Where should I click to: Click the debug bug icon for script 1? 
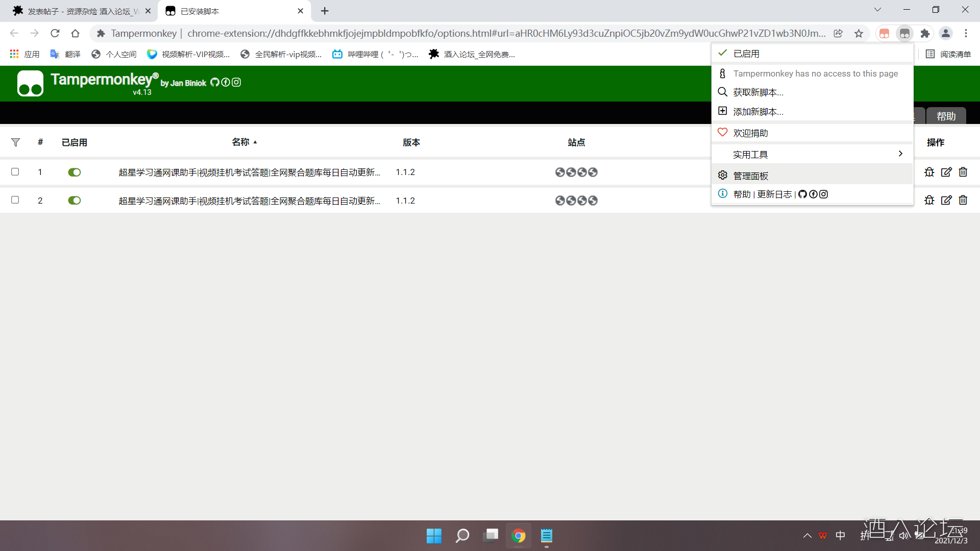(929, 172)
